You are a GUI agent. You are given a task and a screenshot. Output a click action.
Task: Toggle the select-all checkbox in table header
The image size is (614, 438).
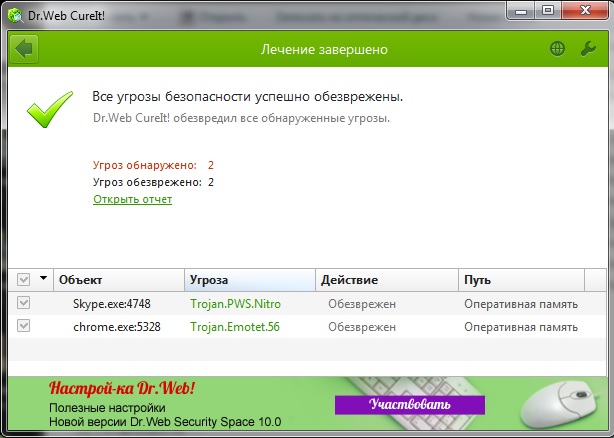point(24,280)
